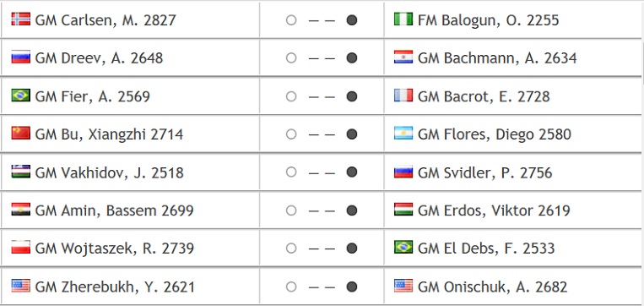This screenshot has width=644, height=306.
Task: Click the Hungary flag beside Erdos Viktor
Action: pos(403,210)
